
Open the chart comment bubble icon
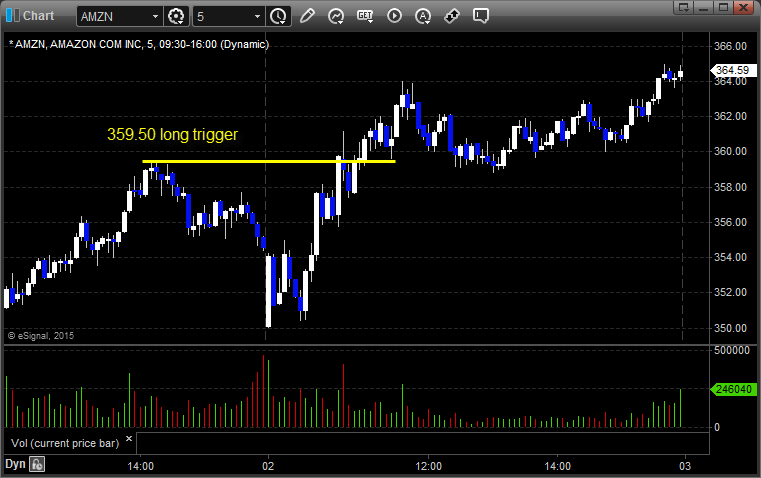480,16
